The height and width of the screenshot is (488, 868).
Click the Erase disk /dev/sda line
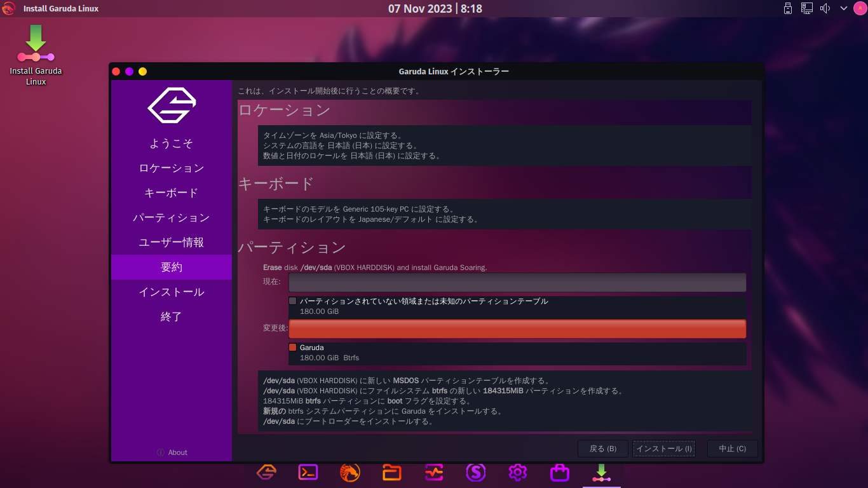click(375, 268)
